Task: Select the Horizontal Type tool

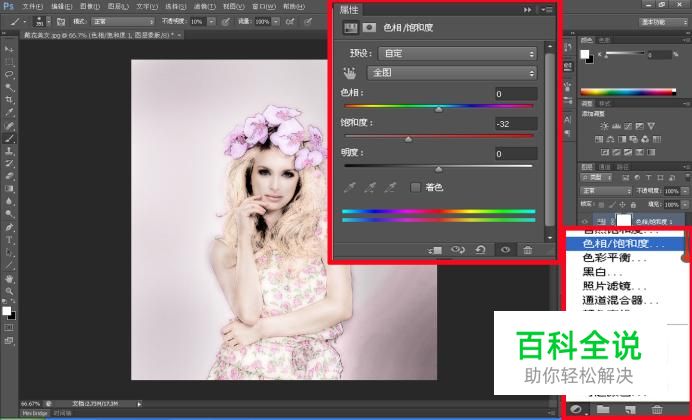Action: click(9, 240)
